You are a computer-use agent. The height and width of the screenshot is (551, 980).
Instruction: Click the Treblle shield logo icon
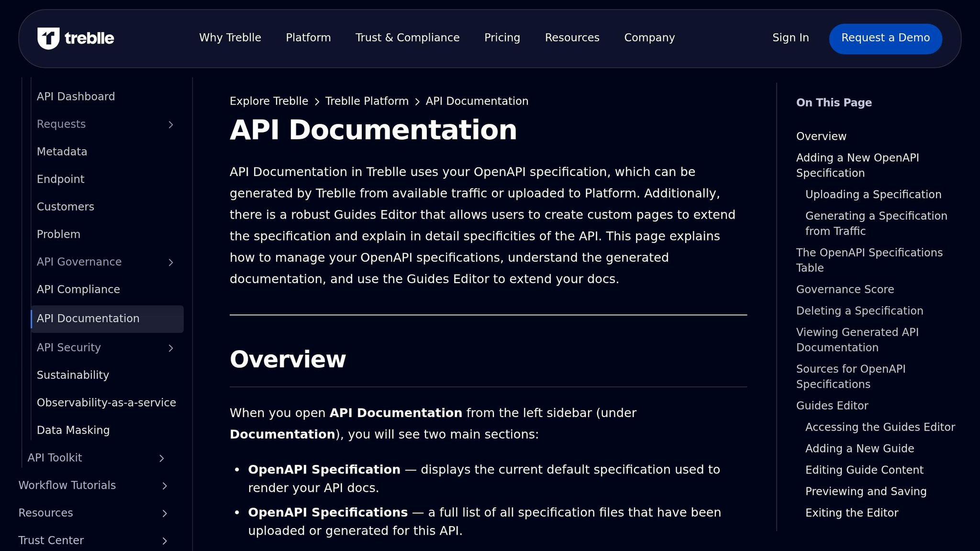click(48, 38)
